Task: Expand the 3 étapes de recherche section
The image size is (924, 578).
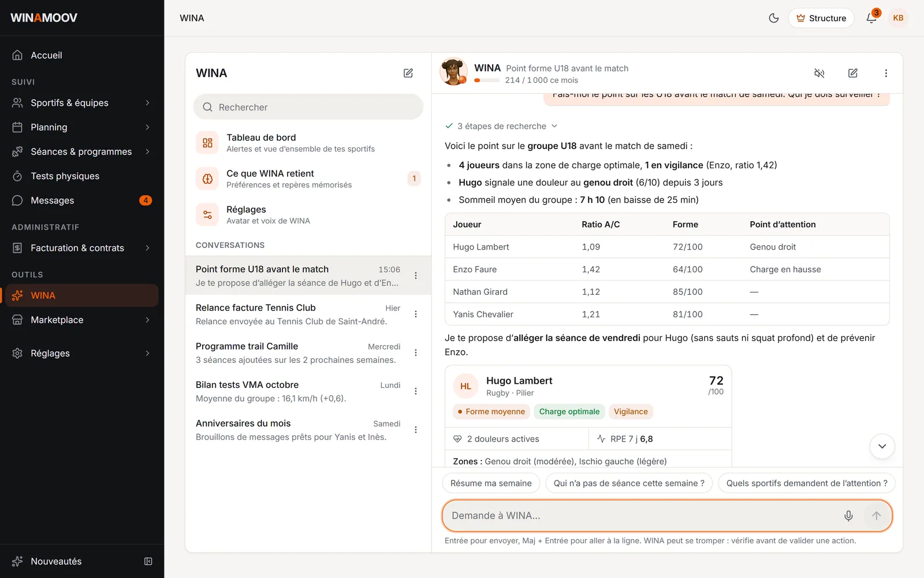Action: pos(501,126)
